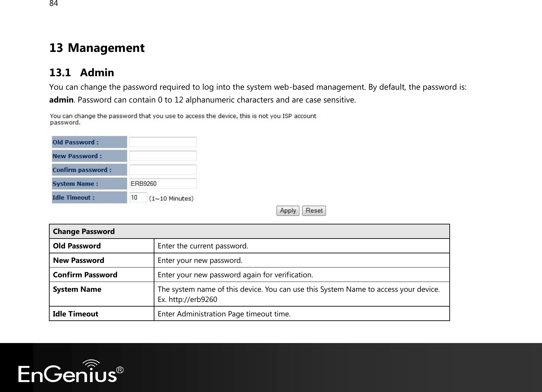Select the '13.1 Admin' subheading
The image size is (542, 392).
point(82,72)
